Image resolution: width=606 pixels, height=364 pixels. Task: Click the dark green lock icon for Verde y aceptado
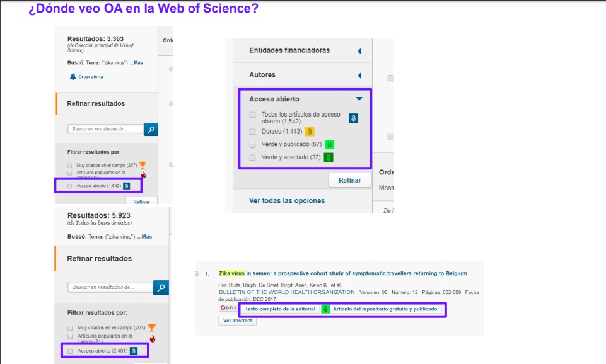329,157
